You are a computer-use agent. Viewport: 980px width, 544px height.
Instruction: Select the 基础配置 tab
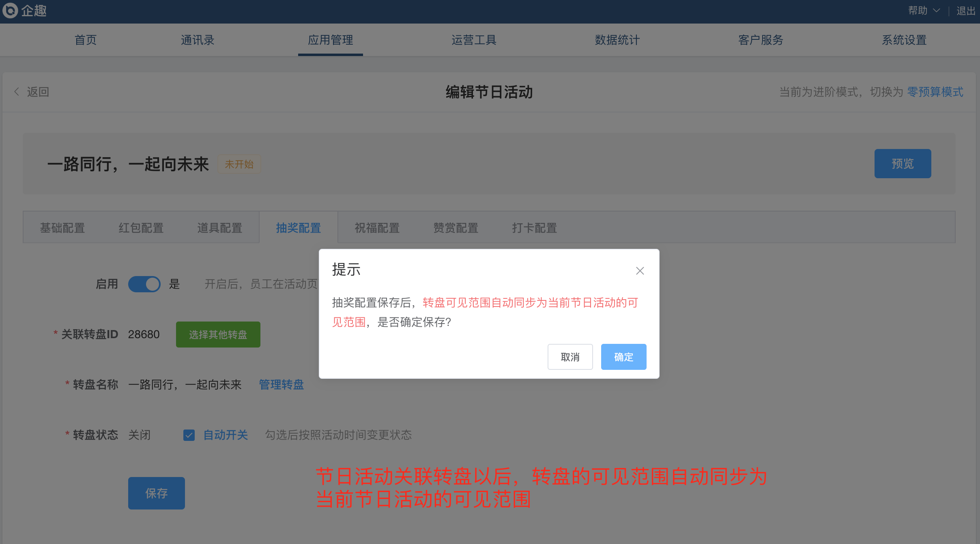(x=62, y=228)
